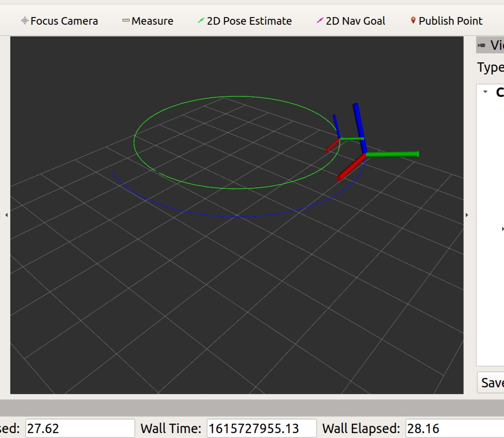Expand the nested view settings arrow
This screenshot has height=438, width=504.
(x=502, y=229)
